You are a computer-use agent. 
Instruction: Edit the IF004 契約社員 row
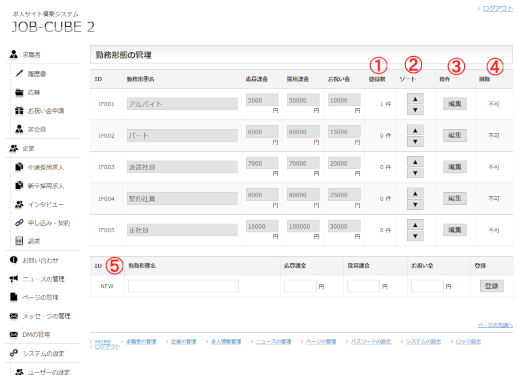click(455, 198)
